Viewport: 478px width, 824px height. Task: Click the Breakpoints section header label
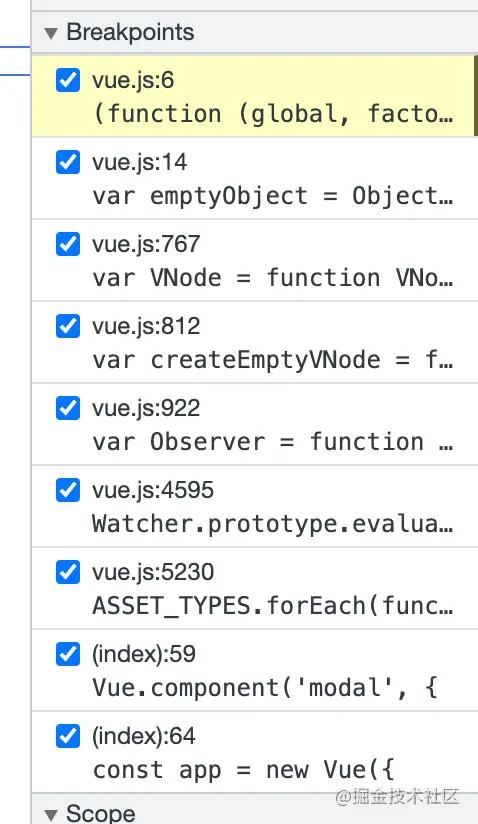[130, 33]
